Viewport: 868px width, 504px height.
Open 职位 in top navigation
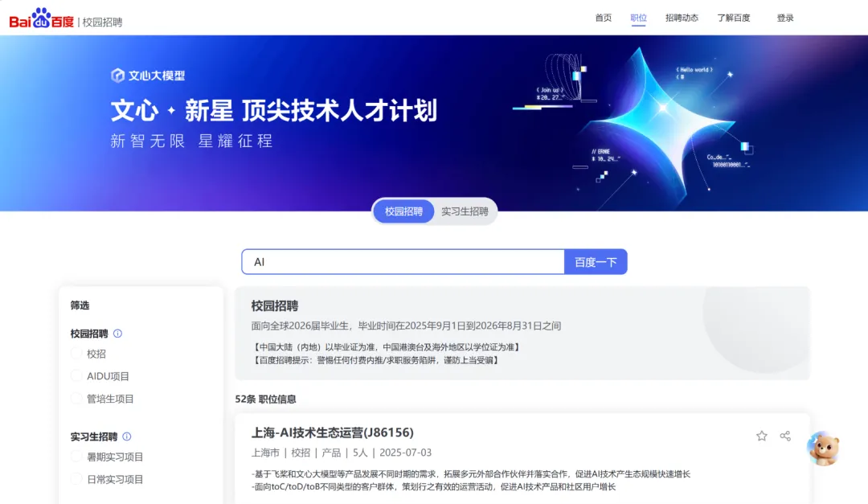tap(638, 18)
